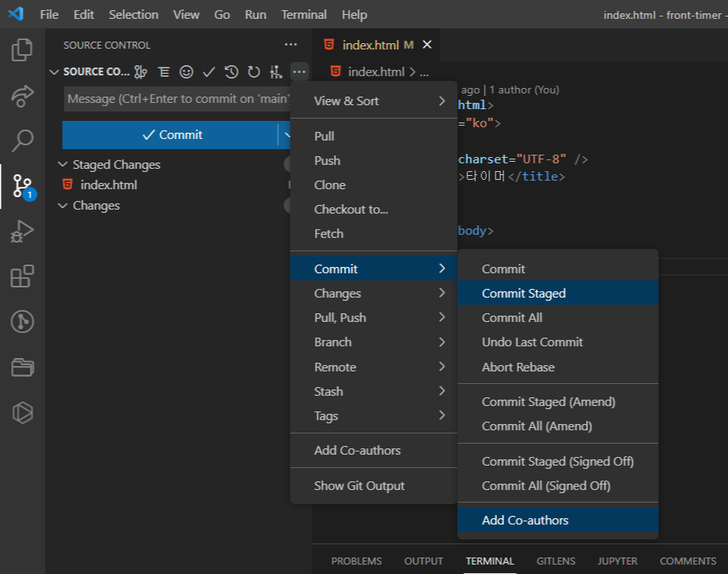Choose Fetch in the context menu

[374, 233]
